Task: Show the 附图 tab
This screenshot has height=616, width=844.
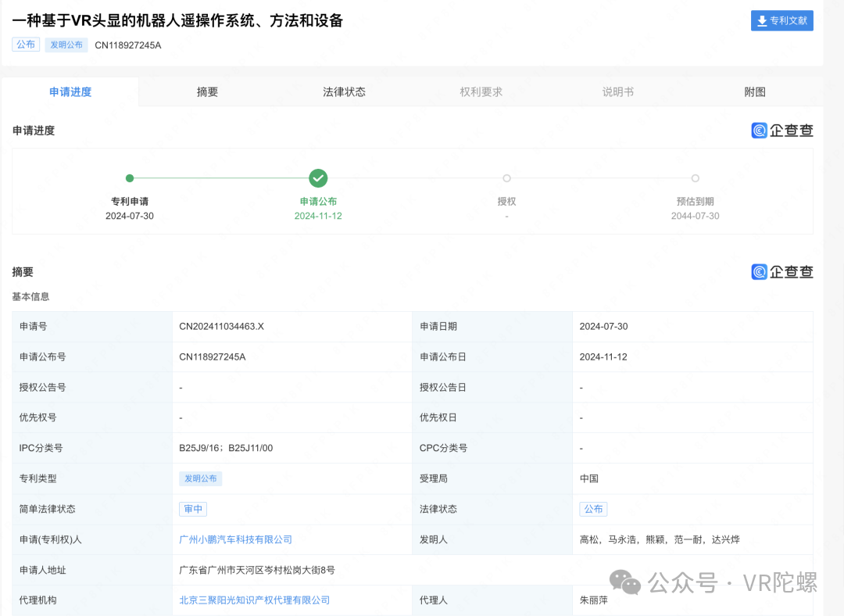Action: tap(755, 92)
